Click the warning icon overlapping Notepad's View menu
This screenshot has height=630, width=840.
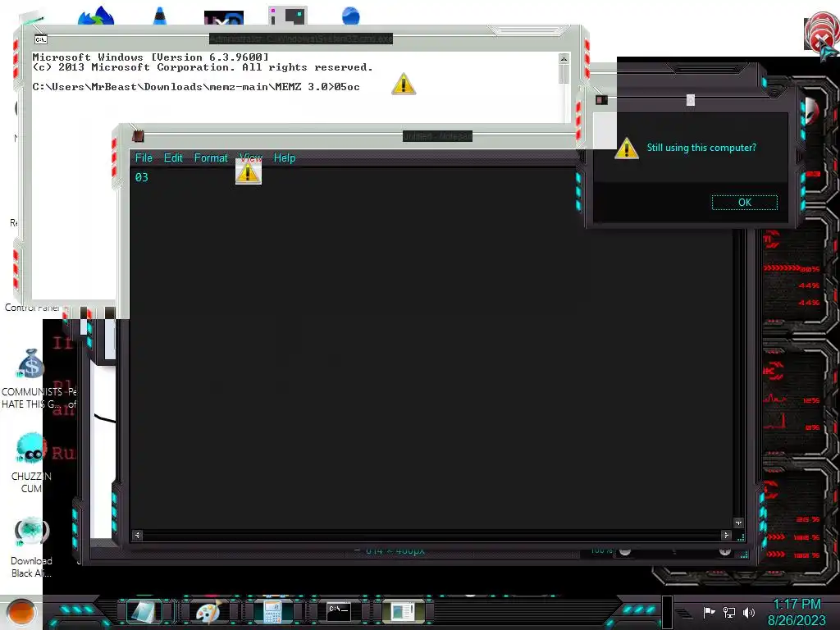(x=248, y=172)
